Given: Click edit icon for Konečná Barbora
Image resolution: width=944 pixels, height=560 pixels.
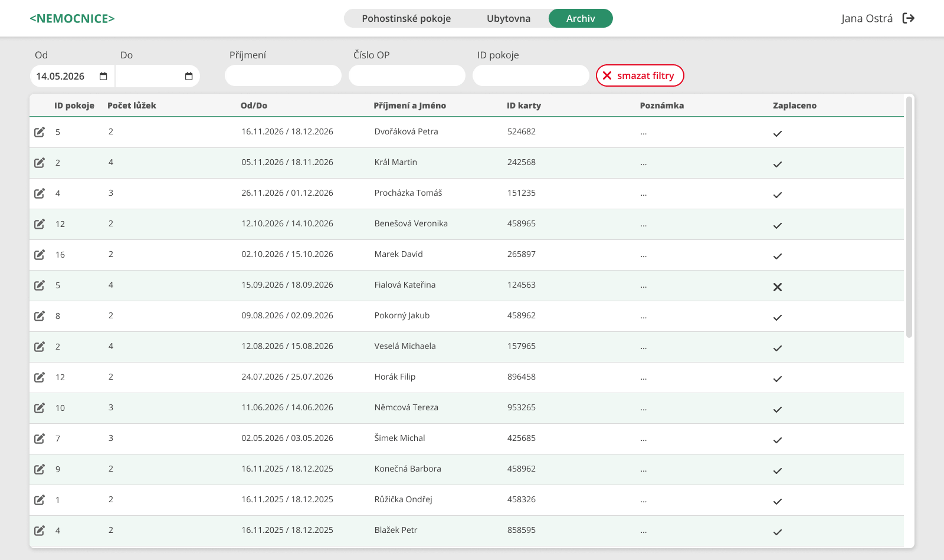Looking at the screenshot, I should pyautogui.click(x=40, y=469).
